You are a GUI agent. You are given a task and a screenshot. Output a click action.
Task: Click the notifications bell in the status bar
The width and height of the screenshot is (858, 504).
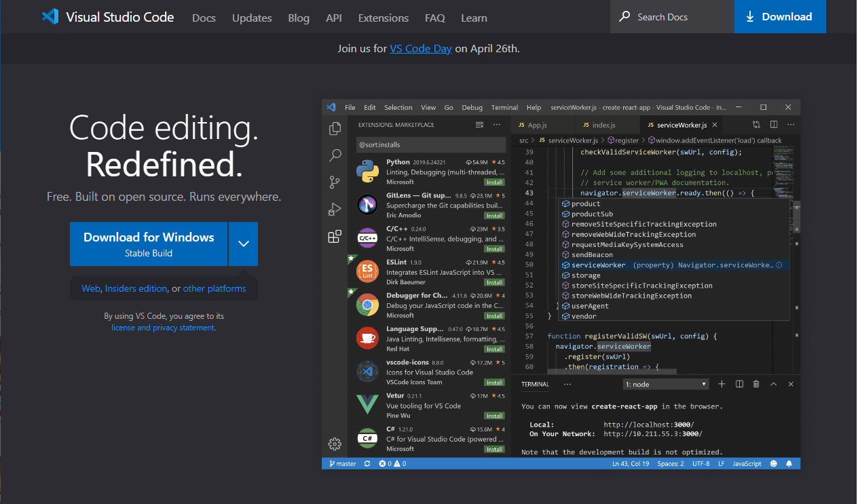point(789,464)
